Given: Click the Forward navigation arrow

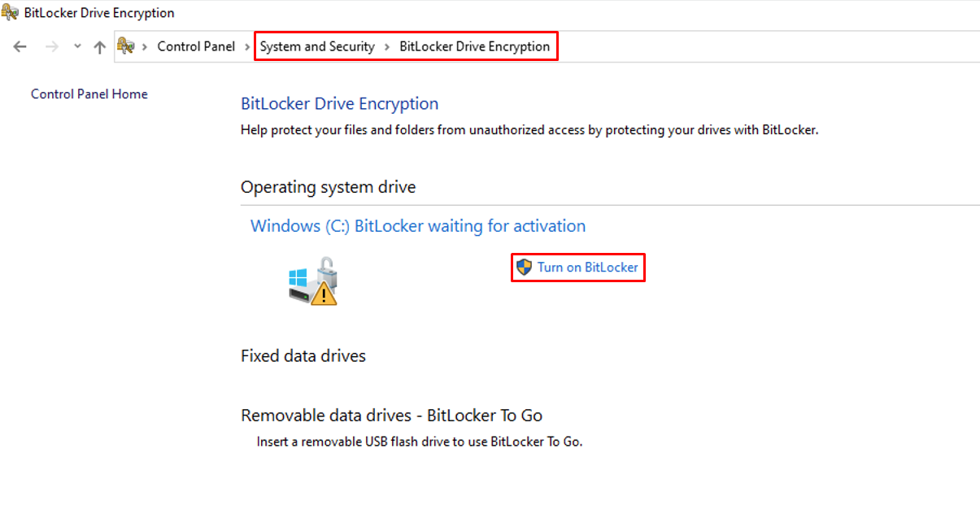Looking at the screenshot, I should (x=51, y=46).
